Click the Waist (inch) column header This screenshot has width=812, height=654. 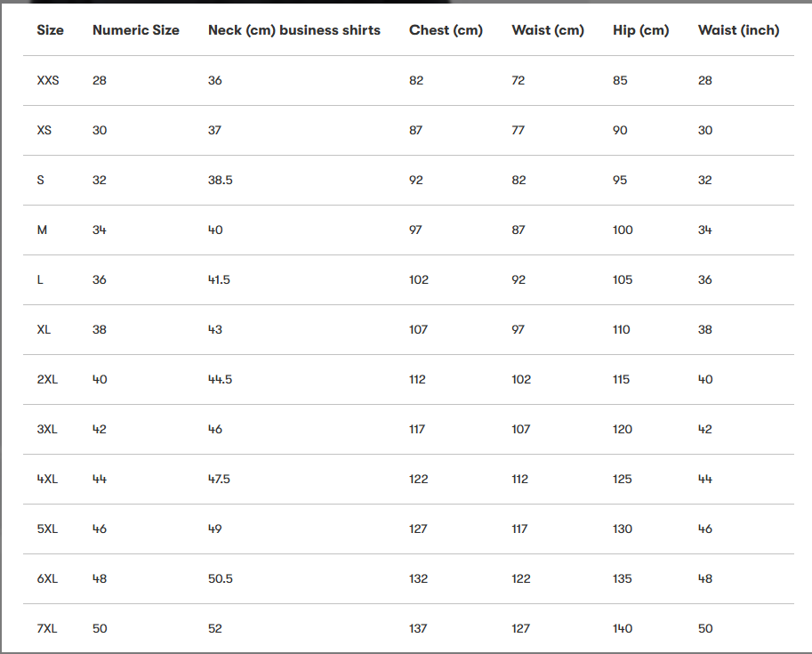click(x=738, y=30)
